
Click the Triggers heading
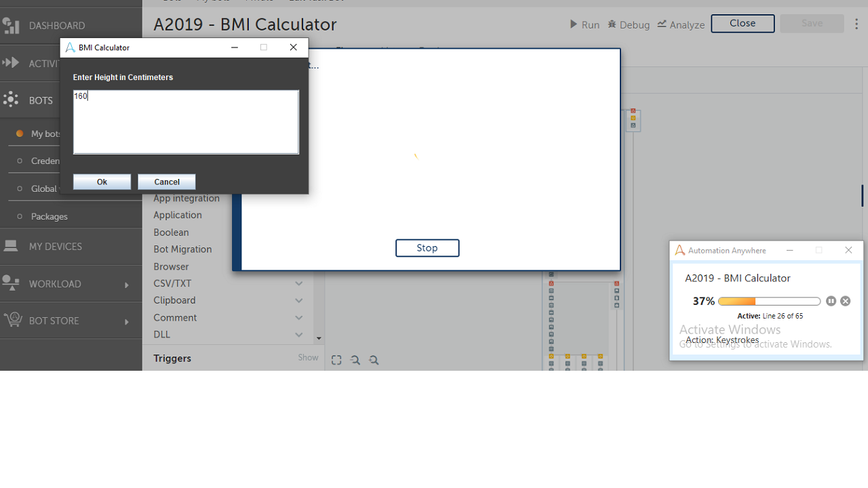tap(172, 358)
